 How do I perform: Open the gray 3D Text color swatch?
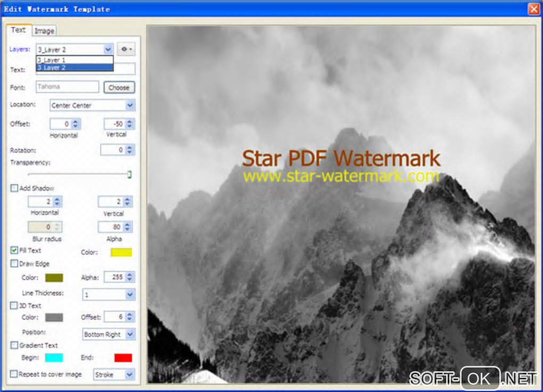tap(54, 317)
